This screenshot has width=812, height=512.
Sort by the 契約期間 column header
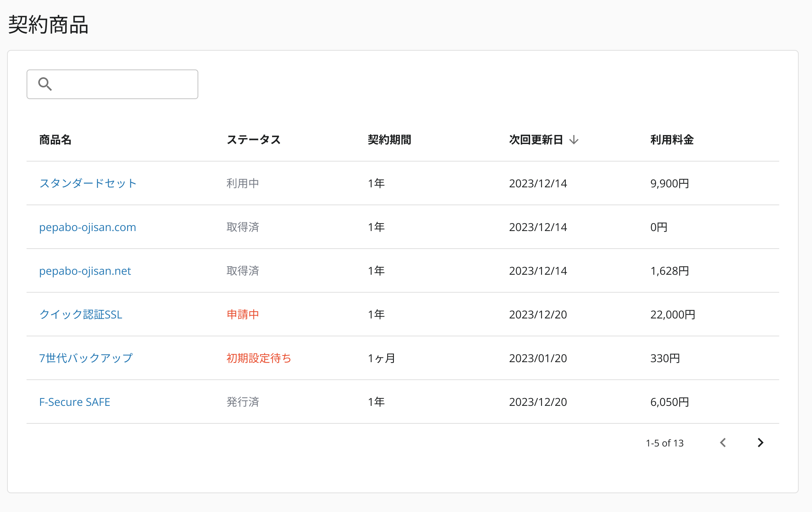389,140
